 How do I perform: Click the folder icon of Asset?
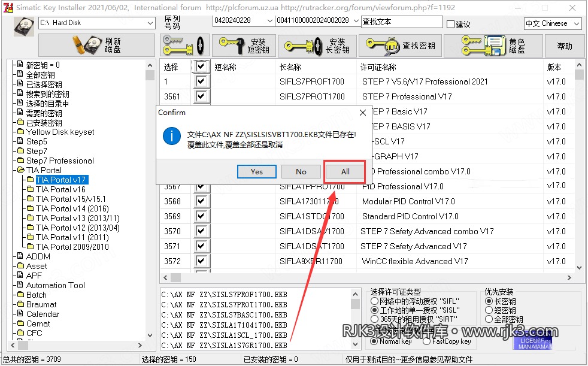[20, 265]
